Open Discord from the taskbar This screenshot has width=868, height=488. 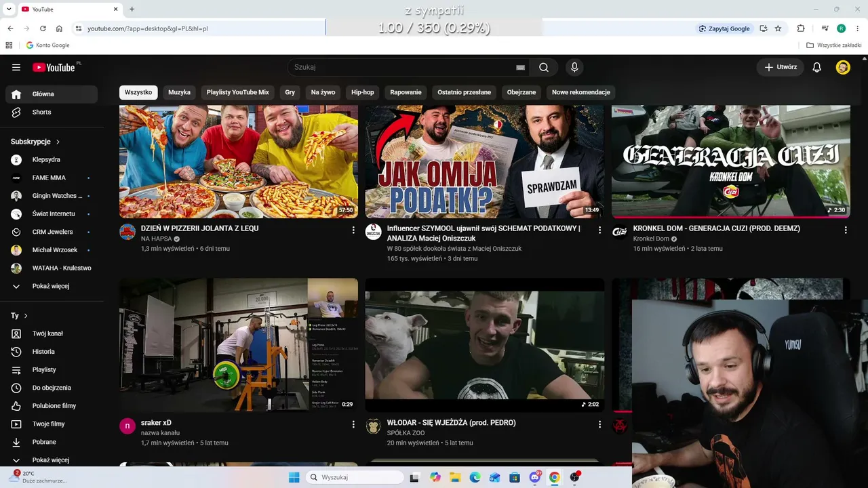(535, 477)
